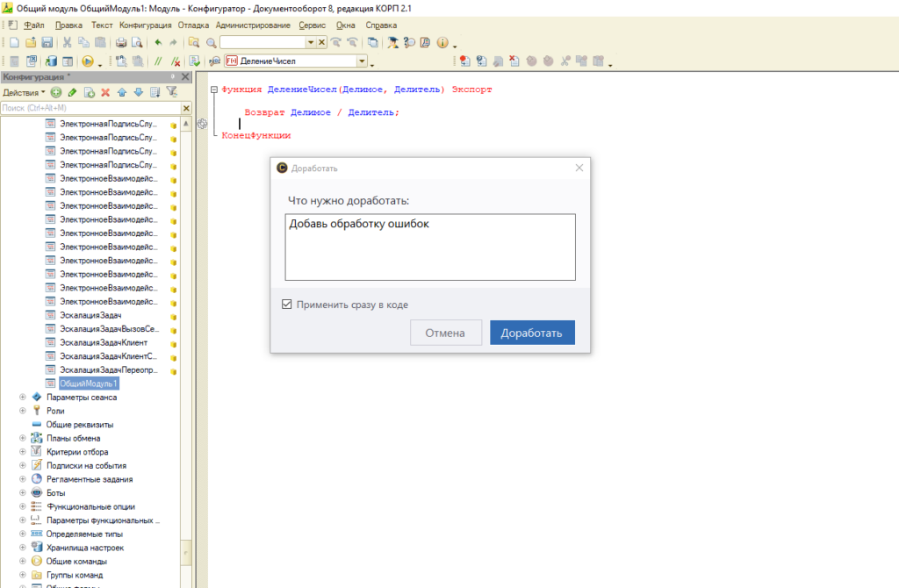Move item up with blue arrow
Image resolution: width=899 pixels, height=588 pixels.
point(122,92)
